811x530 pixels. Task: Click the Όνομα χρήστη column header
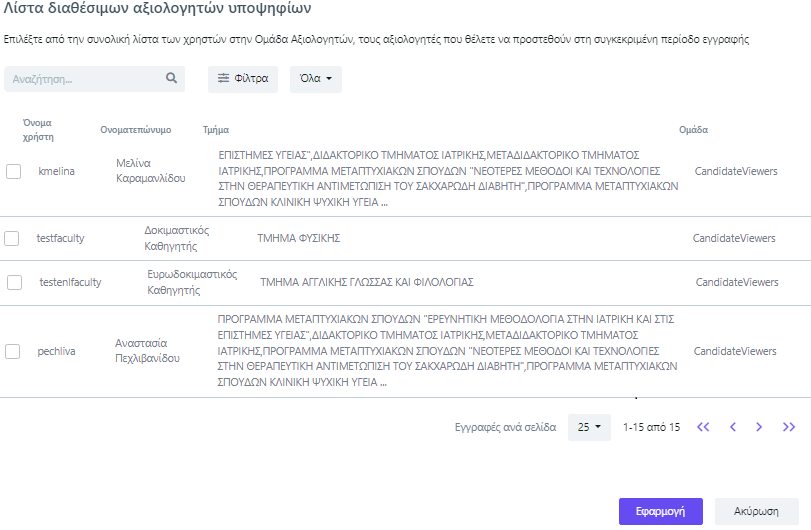(x=38, y=130)
